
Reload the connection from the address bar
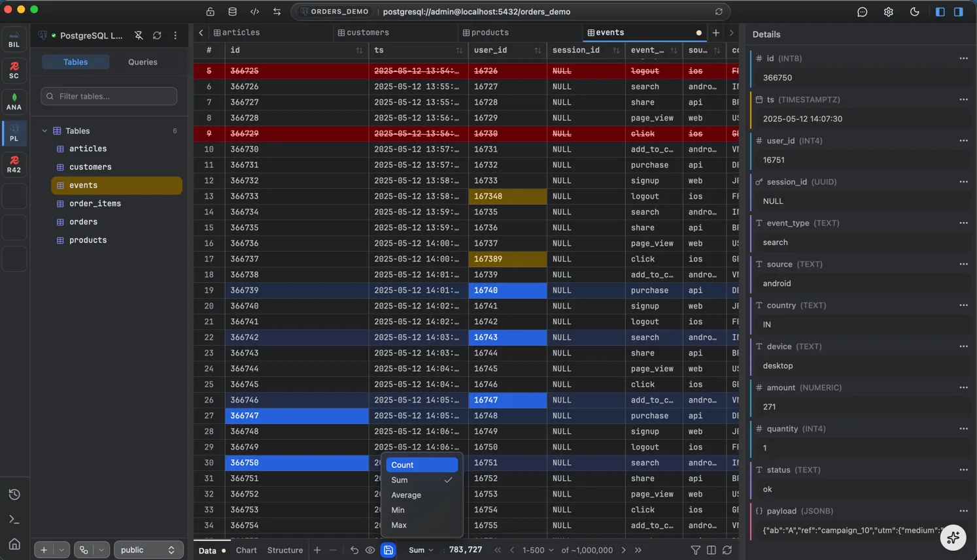(x=719, y=12)
